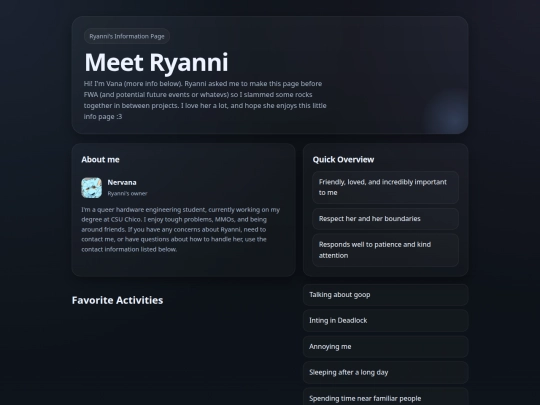Click "Friendly, loved, and incredibly important" card

385,187
